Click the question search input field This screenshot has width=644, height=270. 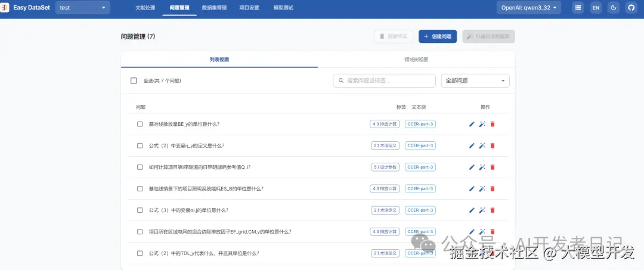point(384,81)
